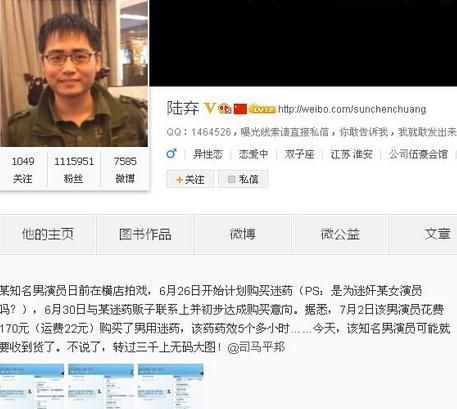Select the 微博 tab

(242, 234)
